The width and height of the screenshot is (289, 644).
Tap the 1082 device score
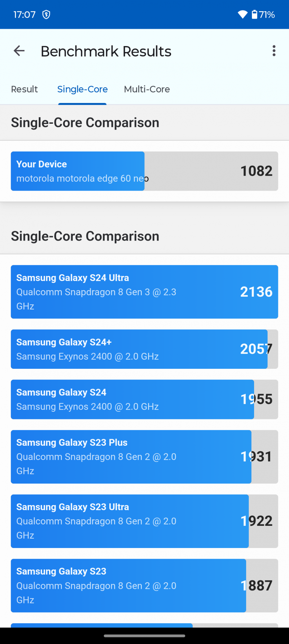click(x=256, y=171)
